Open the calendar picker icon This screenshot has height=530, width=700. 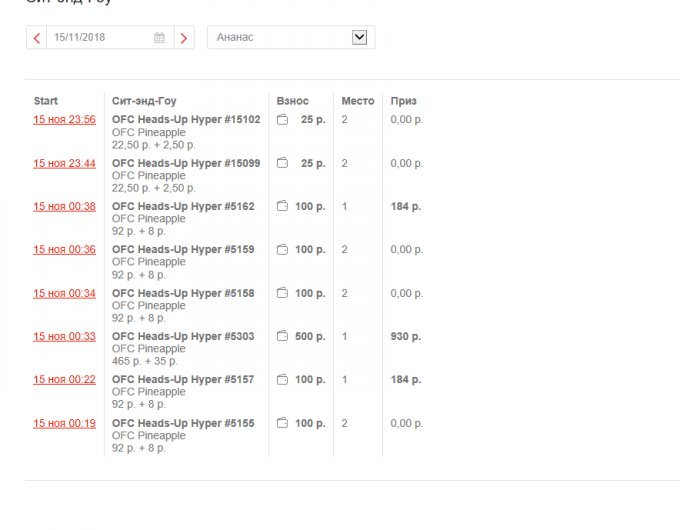pos(159,38)
